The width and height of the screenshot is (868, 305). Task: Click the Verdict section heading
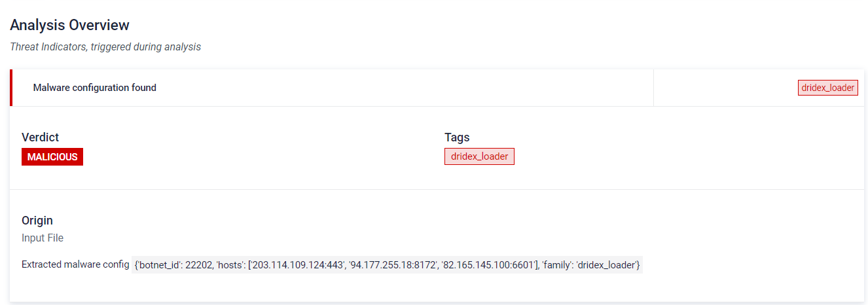click(40, 137)
